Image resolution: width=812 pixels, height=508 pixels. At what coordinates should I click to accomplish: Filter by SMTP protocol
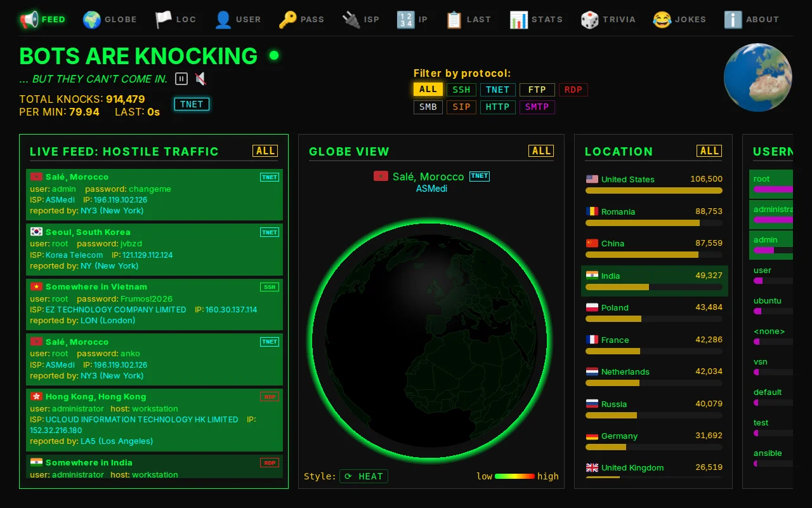pyautogui.click(x=537, y=107)
